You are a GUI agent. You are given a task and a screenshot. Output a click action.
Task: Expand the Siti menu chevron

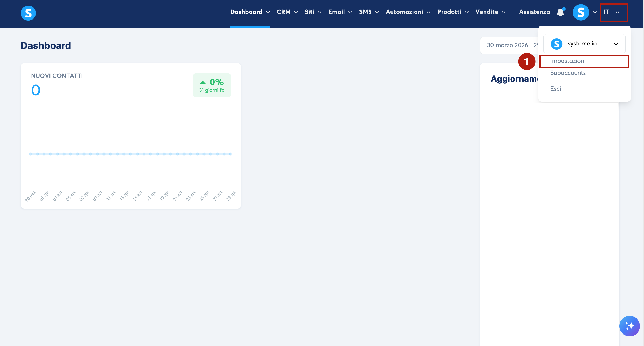point(320,12)
